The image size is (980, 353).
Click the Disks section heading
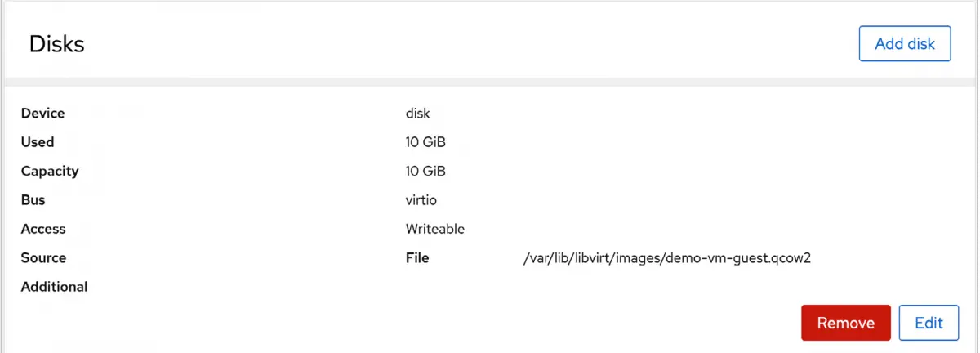(x=57, y=44)
